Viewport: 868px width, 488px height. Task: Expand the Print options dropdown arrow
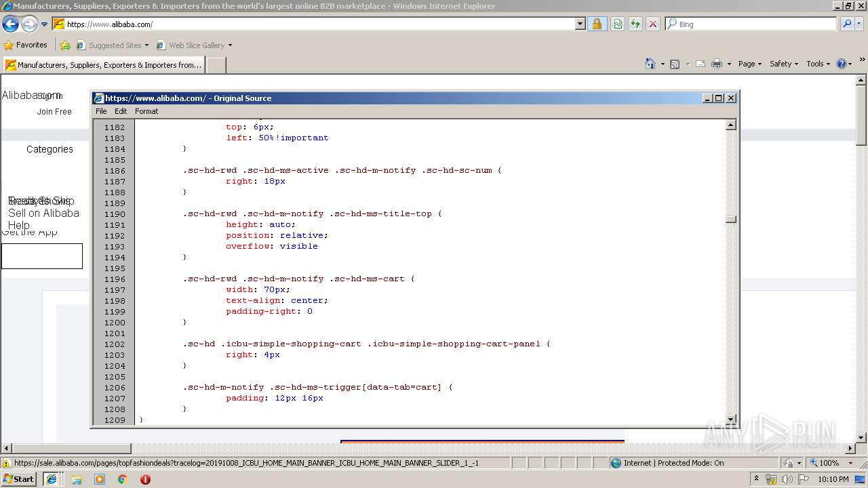pyautogui.click(x=729, y=64)
